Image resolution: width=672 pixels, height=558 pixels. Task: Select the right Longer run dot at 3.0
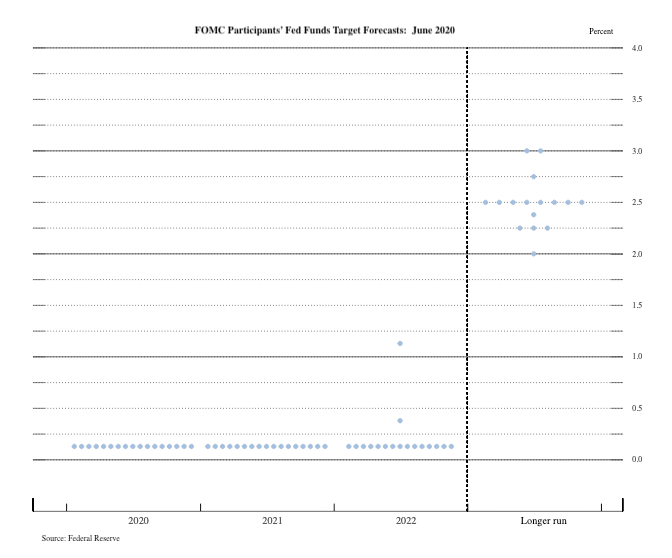(x=541, y=151)
